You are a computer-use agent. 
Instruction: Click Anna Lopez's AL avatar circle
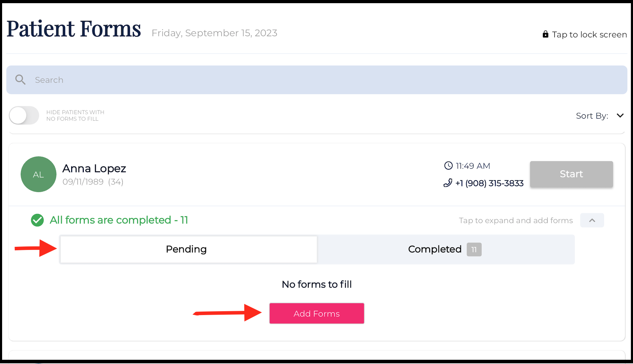[x=38, y=174]
